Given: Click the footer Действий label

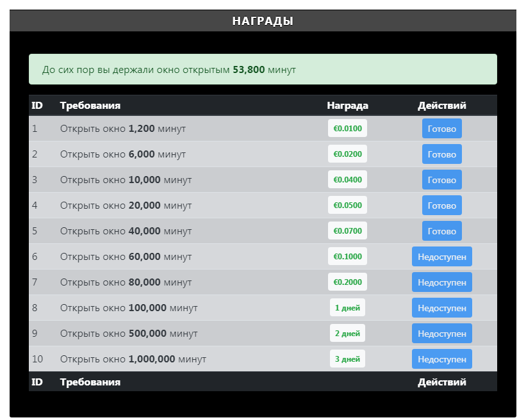Looking at the screenshot, I should point(442,382).
